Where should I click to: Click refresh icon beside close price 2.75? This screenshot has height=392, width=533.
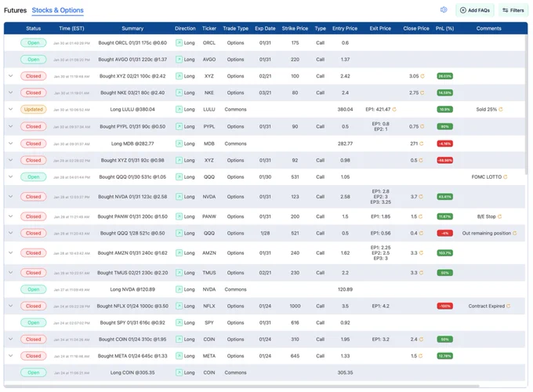click(x=422, y=93)
